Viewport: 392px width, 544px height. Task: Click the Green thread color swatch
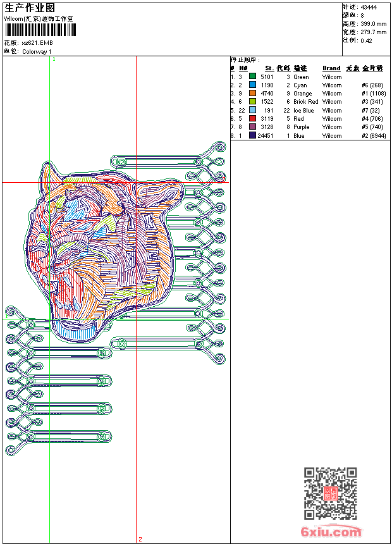(x=252, y=77)
